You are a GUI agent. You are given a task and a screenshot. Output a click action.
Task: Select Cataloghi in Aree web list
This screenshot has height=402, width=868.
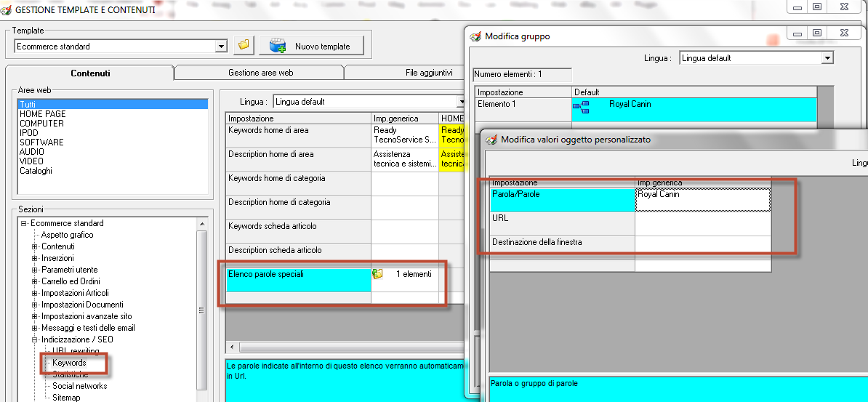click(36, 171)
